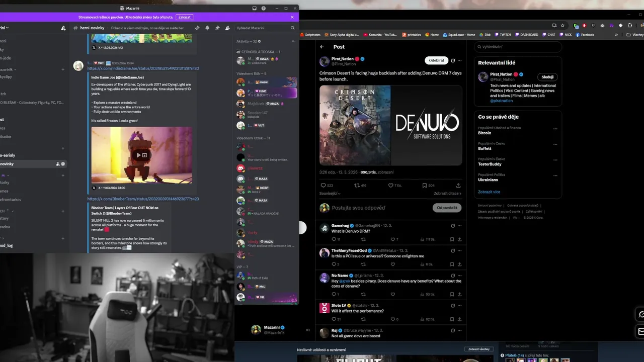Open Twitch bookmark in browser bar
The height and width of the screenshot is (362, 644).
click(x=502, y=35)
